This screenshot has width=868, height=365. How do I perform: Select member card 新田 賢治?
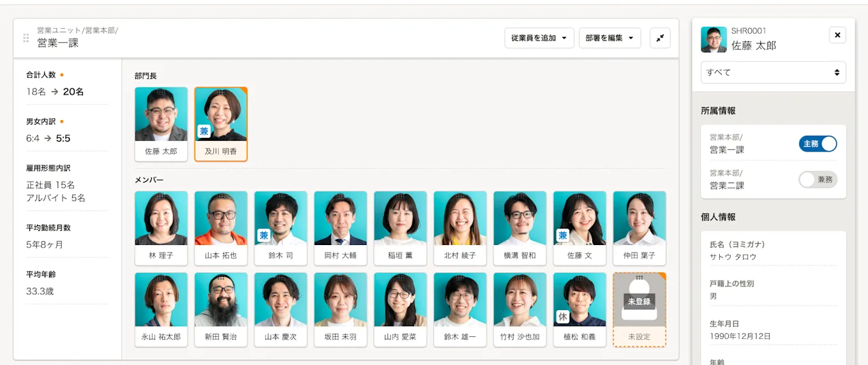221,309
